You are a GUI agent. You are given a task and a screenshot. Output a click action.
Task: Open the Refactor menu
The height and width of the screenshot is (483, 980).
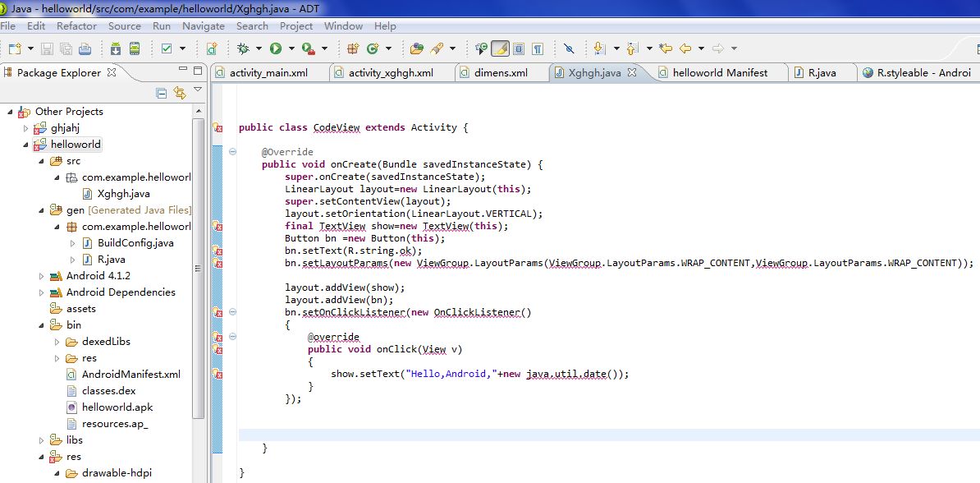click(x=76, y=25)
